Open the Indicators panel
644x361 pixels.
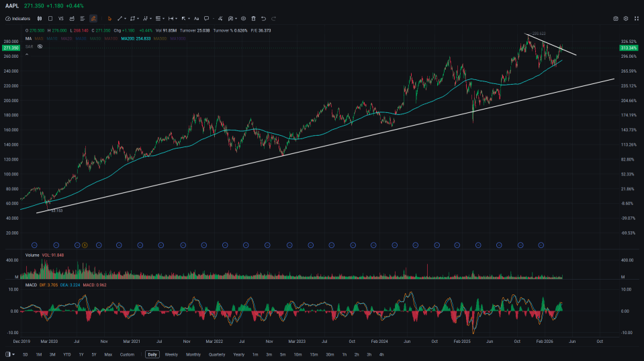(17, 19)
